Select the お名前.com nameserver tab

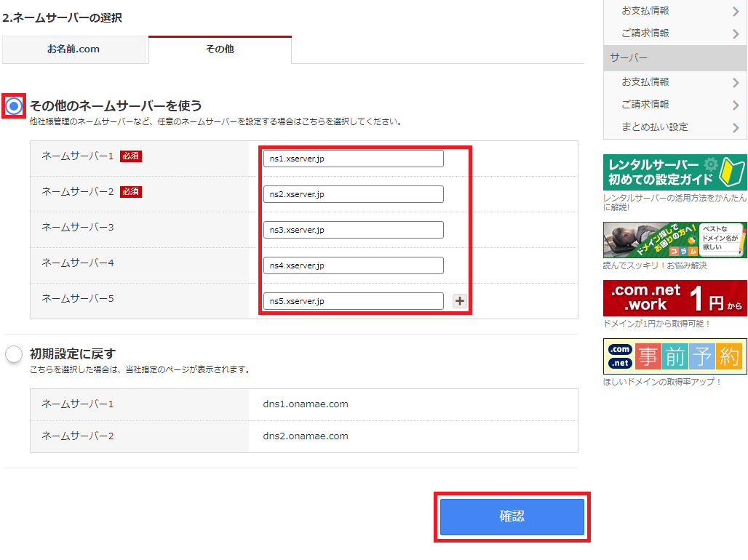pos(73,49)
